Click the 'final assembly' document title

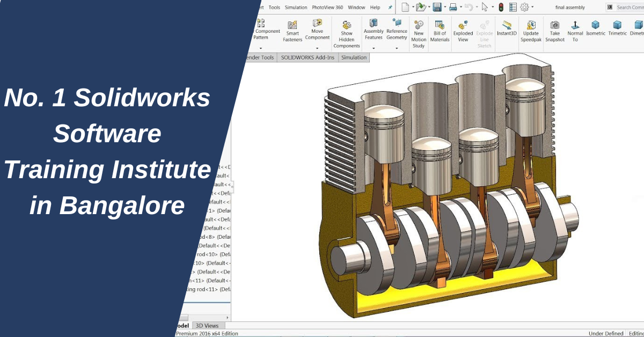569,8
